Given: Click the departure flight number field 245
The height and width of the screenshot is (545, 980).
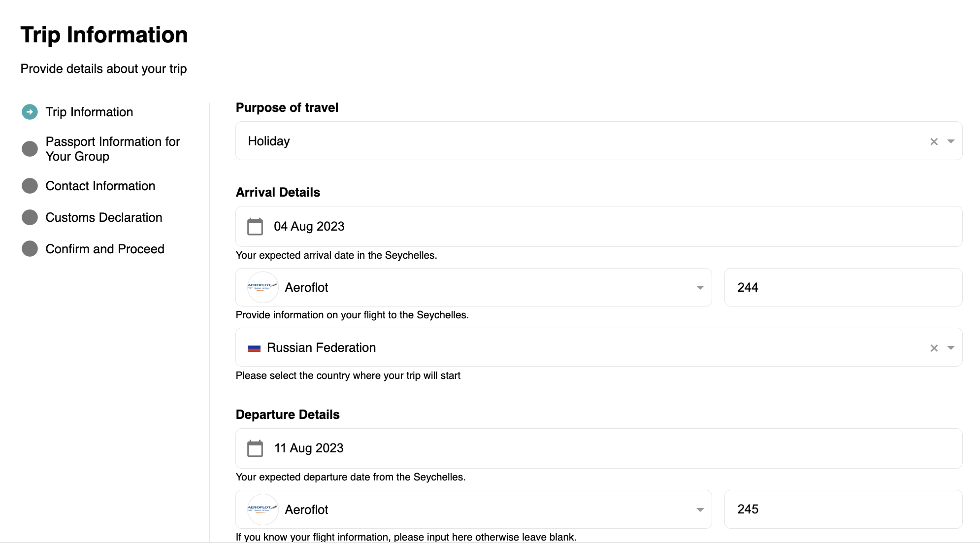Looking at the screenshot, I should [843, 509].
